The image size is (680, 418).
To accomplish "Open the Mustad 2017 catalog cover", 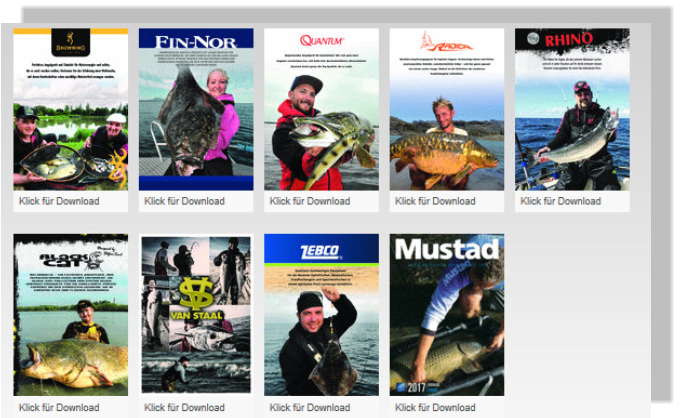I will coord(447,315).
